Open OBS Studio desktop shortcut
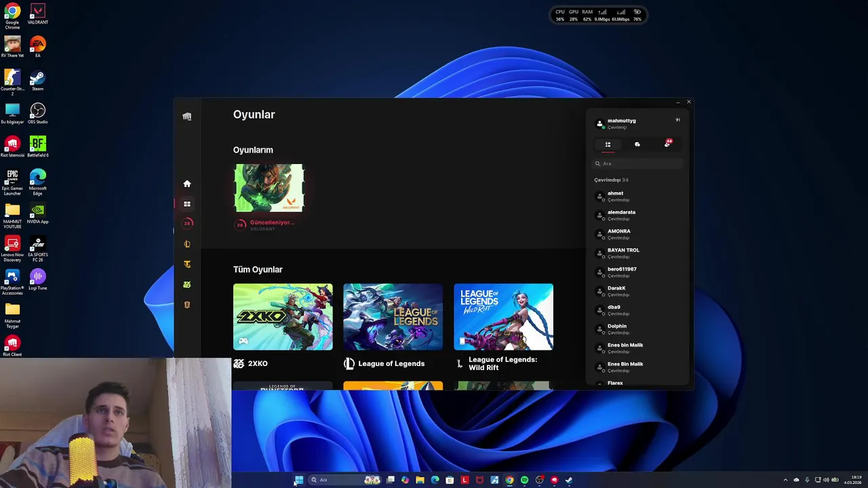 37,114
